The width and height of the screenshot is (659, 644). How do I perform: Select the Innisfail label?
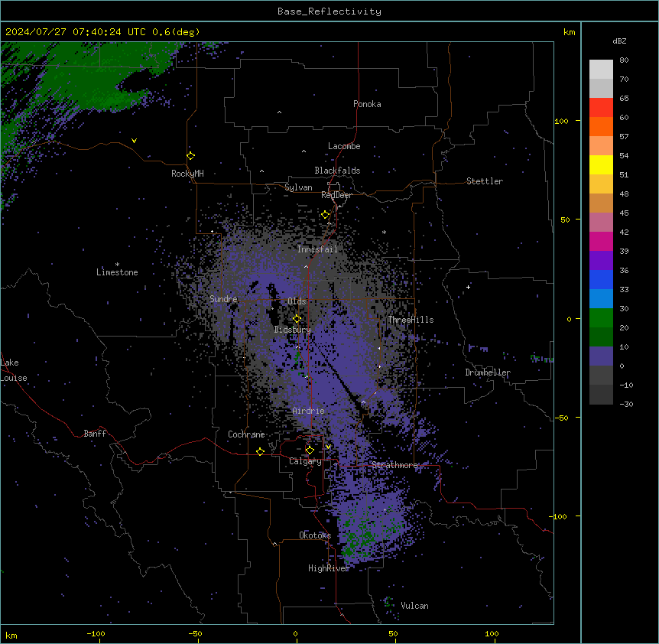317,249
